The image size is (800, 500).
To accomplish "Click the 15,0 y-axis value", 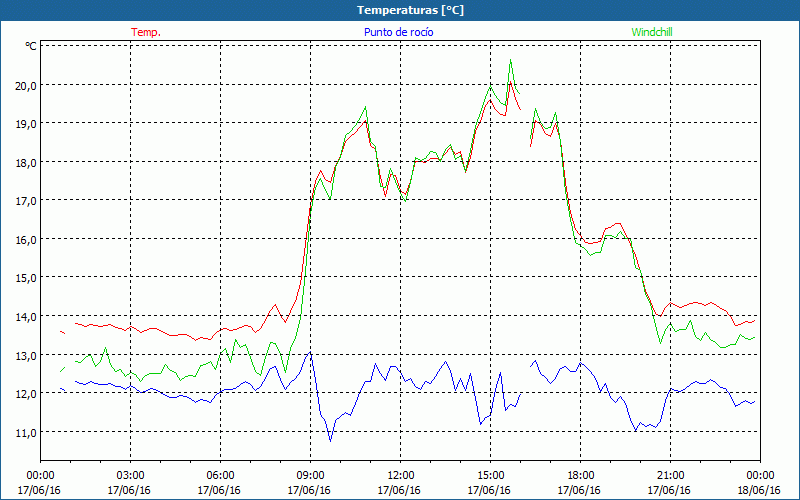I will coord(26,278).
